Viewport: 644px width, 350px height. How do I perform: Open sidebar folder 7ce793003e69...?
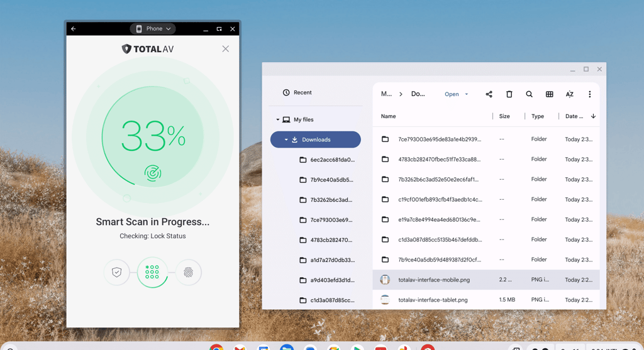[x=327, y=220]
